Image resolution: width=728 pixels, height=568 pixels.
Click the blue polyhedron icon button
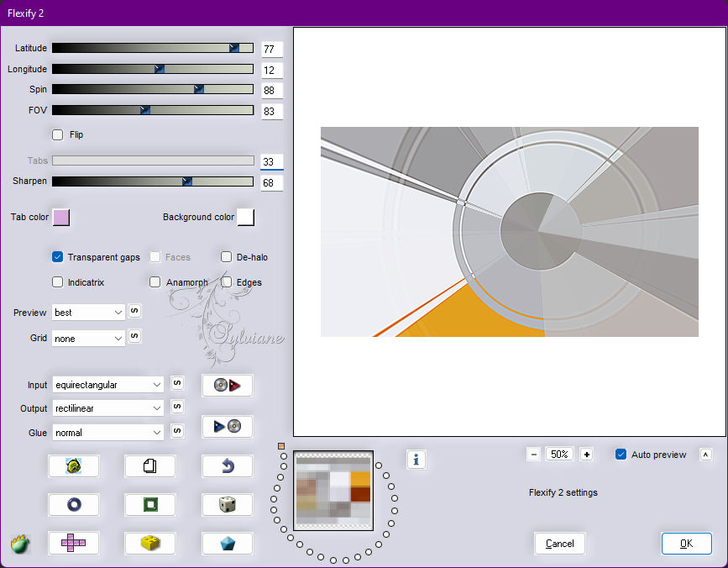point(227,543)
